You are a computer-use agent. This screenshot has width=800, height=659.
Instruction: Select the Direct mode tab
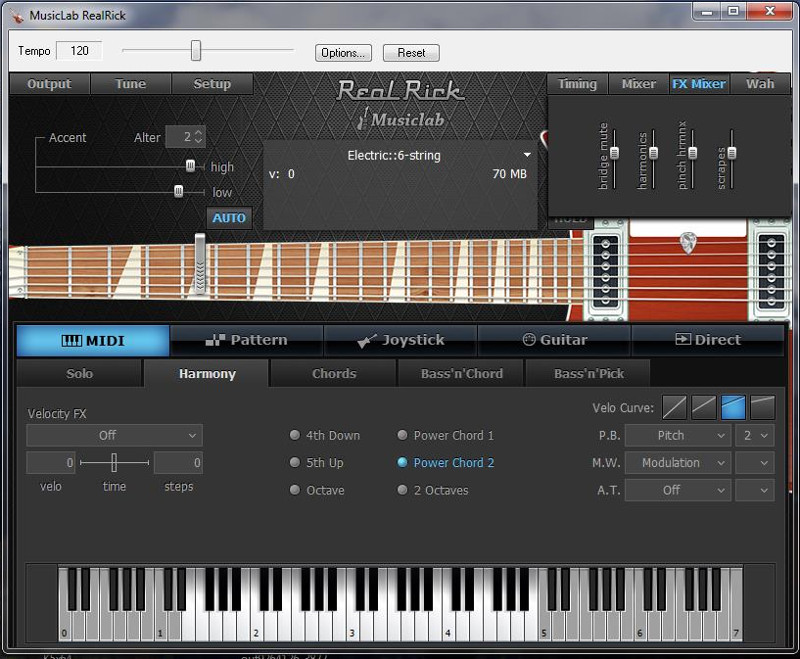(708, 340)
